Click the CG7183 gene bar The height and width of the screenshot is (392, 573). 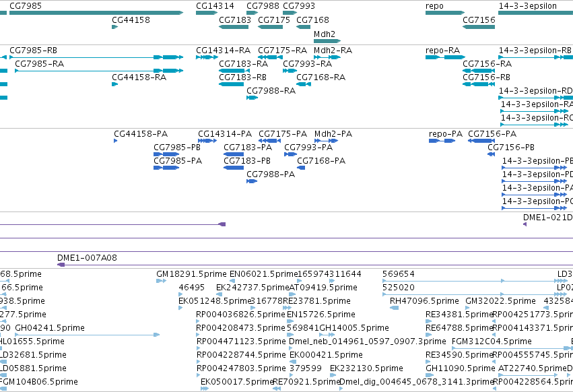(234, 27)
